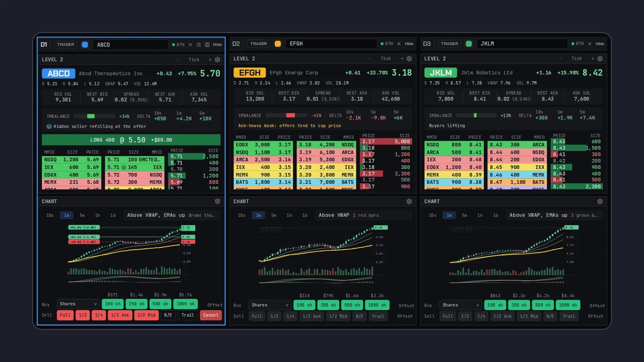Toggle RTH session indicator in D2 header
The width and height of the screenshot is (644, 362).
pyautogui.click(x=387, y=44)
